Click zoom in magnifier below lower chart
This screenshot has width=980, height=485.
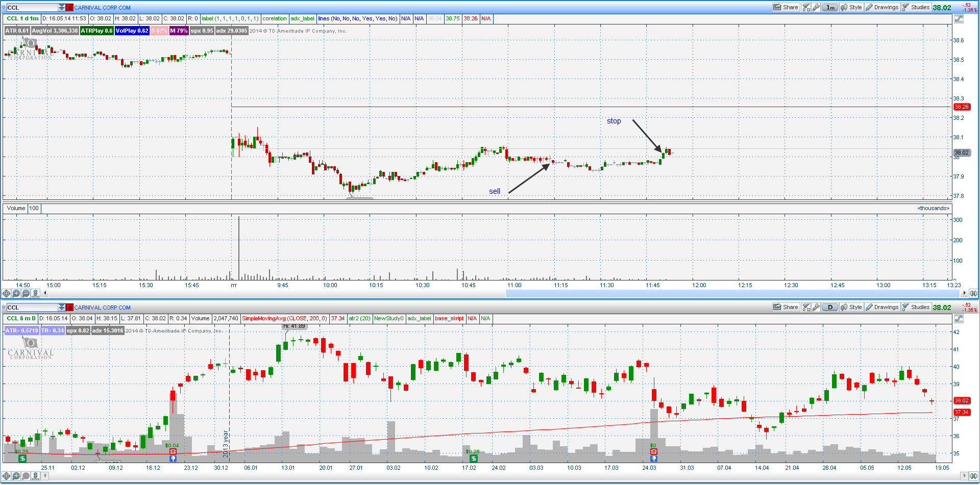pyautogui.click(x=16, y=476)
